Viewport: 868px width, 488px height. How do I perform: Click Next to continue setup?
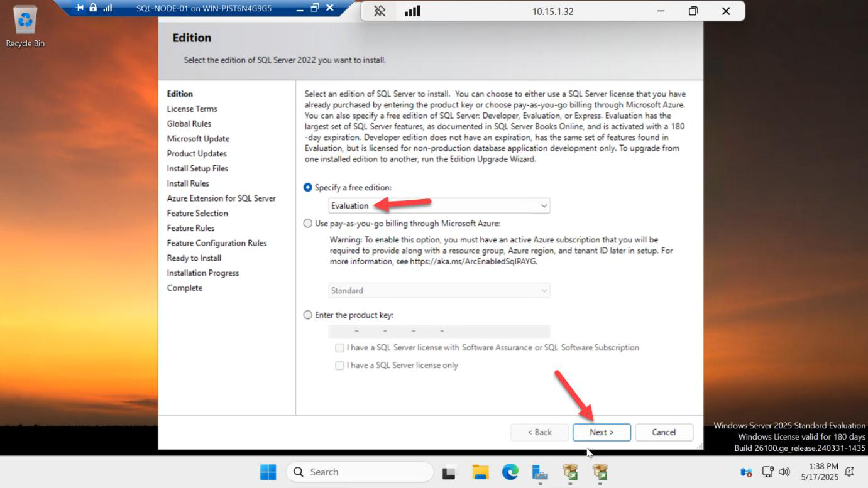coord(602,432)
